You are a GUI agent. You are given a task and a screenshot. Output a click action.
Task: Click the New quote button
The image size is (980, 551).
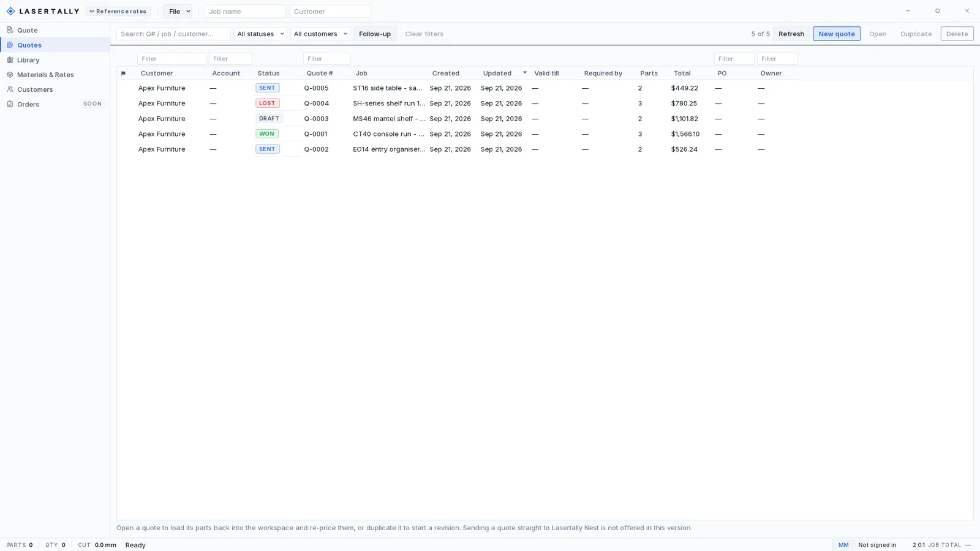836,34
